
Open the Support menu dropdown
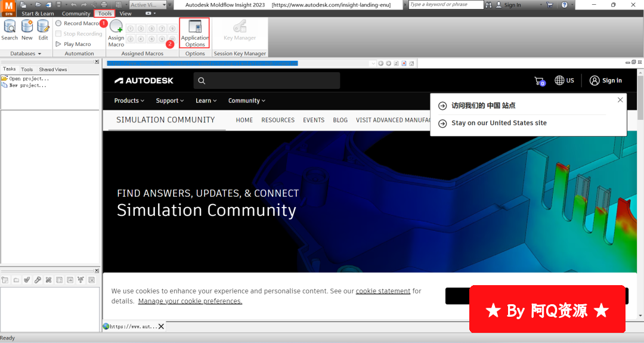[x=170, y=101]
